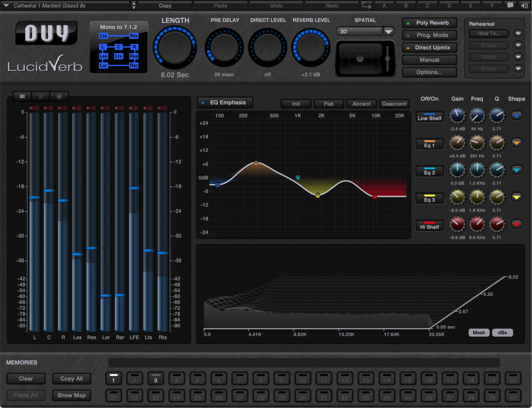The height and width of the screenshot is (408, 532).
Task: Click the vertical slider beside spatial pad
Action: (388, 59)
